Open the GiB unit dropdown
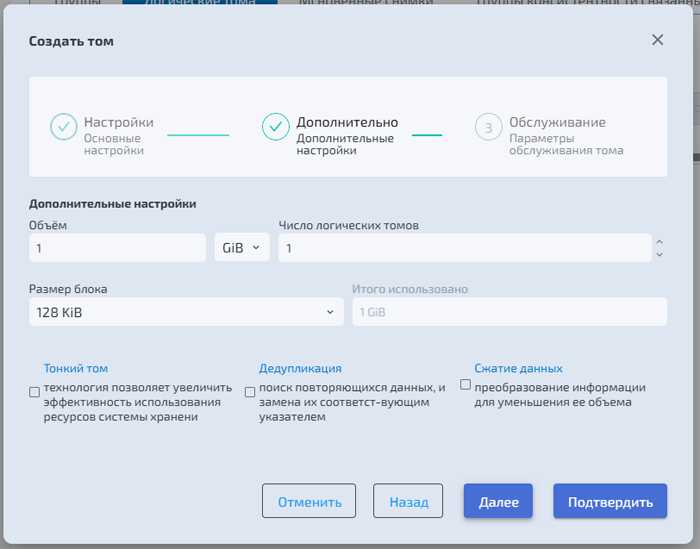The height and width of the screenshot is (549, 700). point(242,247)
